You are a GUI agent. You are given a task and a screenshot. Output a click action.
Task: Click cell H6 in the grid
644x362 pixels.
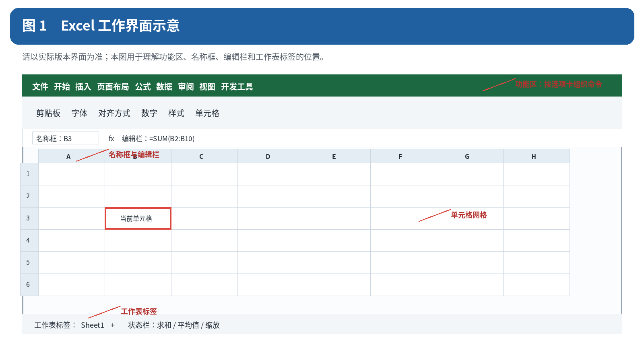pos(537,285)
